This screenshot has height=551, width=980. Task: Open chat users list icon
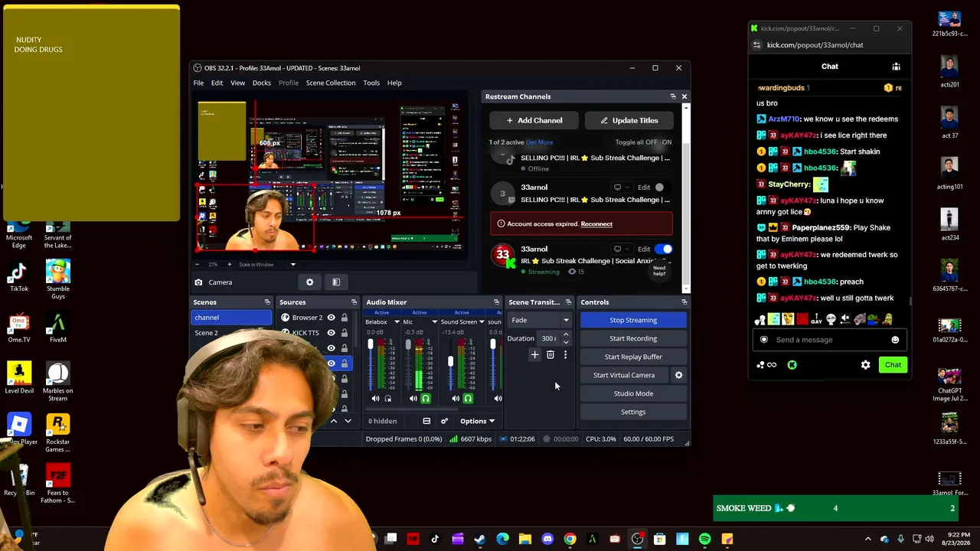click(896, 67)
